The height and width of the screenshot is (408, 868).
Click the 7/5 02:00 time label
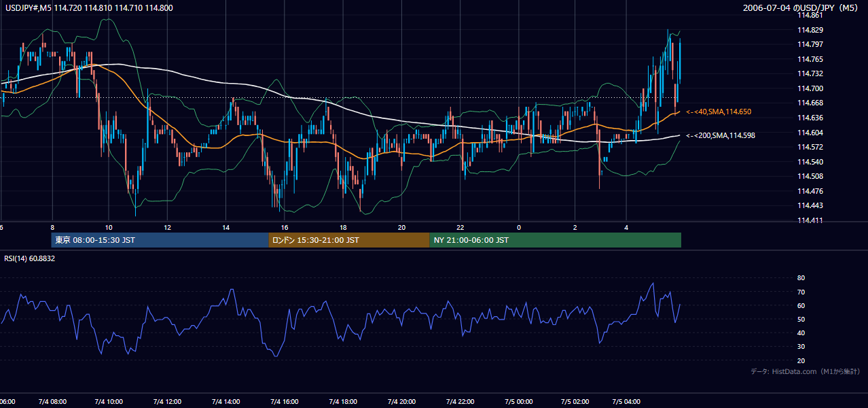pos(576,402)
